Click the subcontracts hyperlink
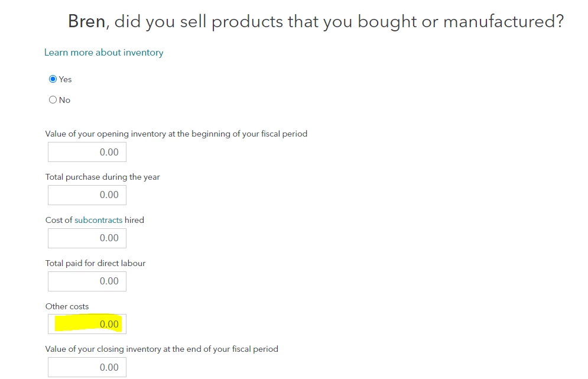 (98, 220)
